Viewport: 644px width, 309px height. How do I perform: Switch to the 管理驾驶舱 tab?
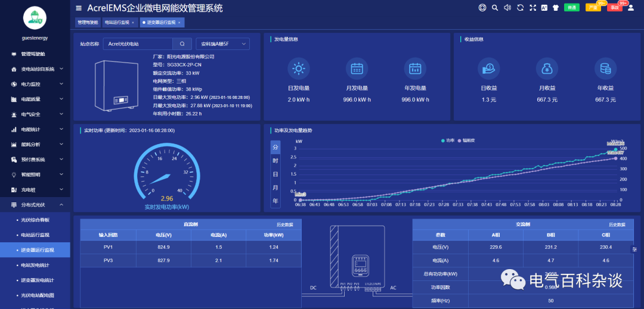click(88, 23)
